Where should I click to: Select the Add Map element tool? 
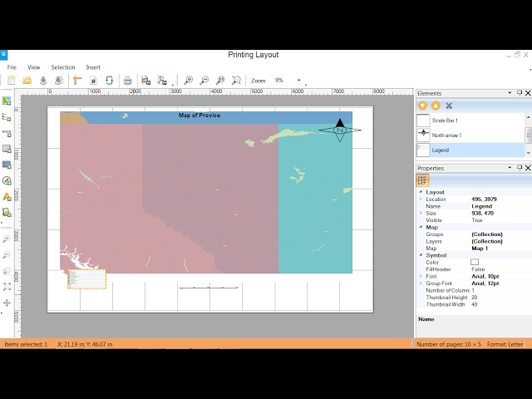7,101
